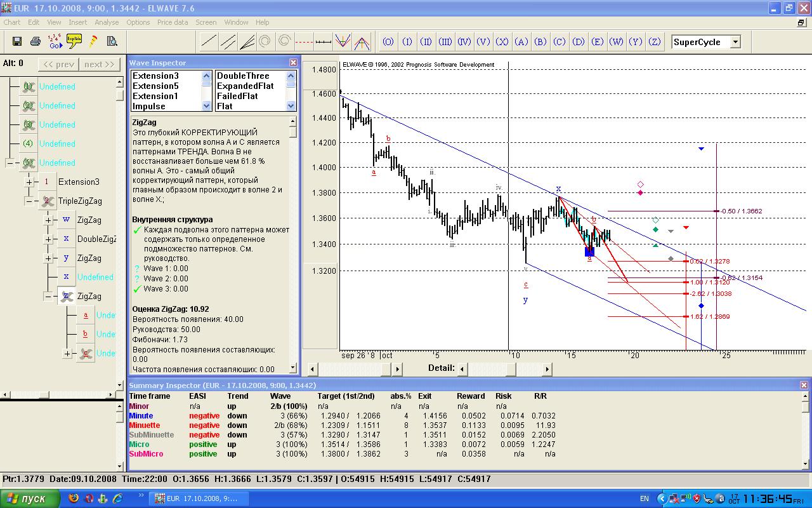Close the Wave Inspector panel

click(x=293, y=62)
